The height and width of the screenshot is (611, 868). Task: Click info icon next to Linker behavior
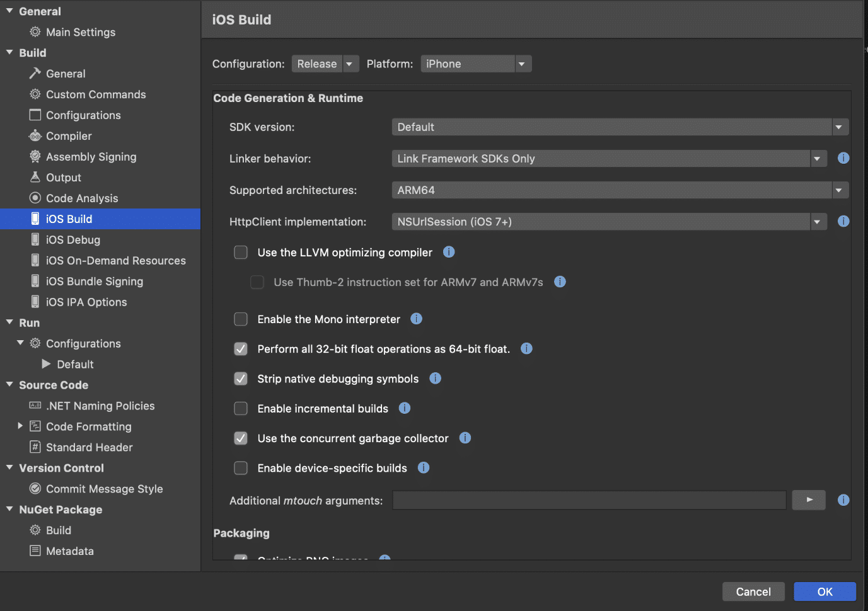tap(843, 158)
